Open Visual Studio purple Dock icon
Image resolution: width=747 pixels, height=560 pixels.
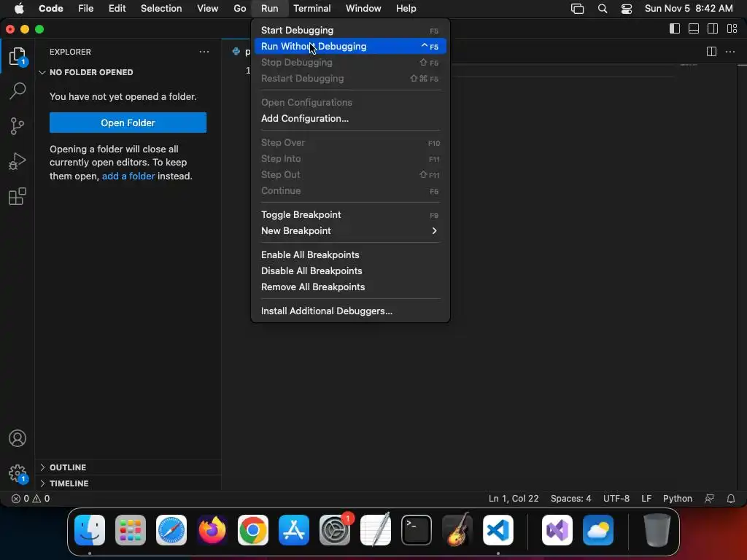tap(557, 530)
